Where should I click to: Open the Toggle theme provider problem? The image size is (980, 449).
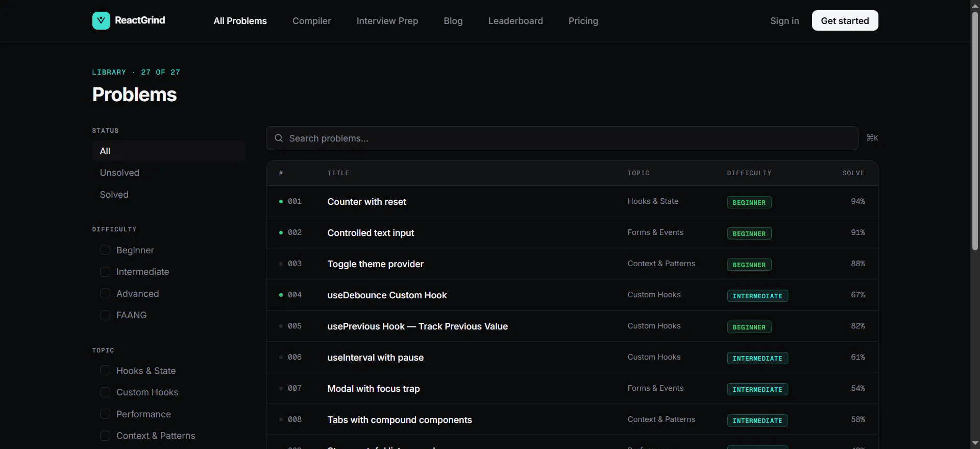pos(375,264)
